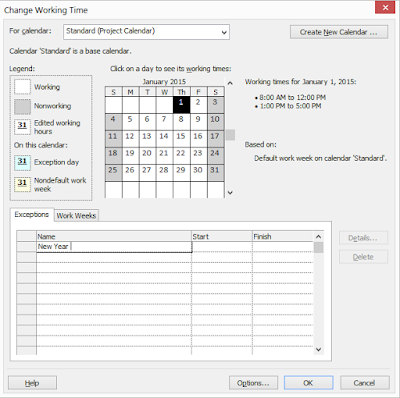The width and height of the screenshot is (400, 398).
Task: Select Sunday January 11
Action: (113, 139)
